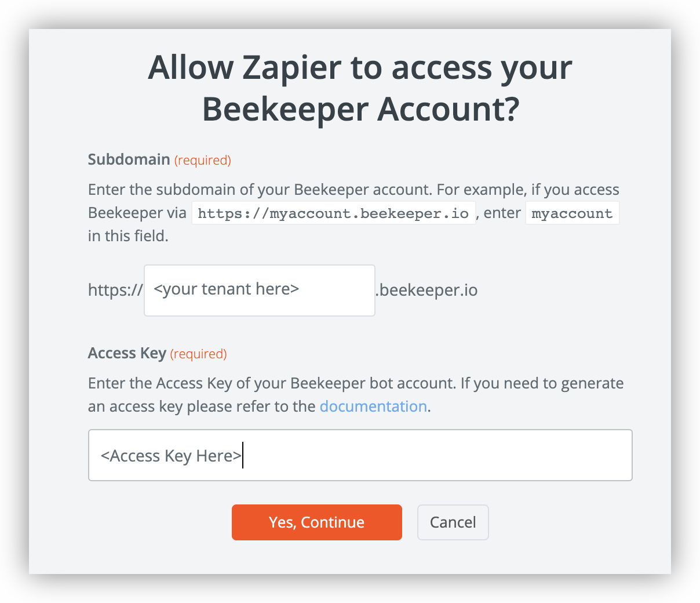Click the red '(required)' beside Access Key
This screenshot has width=700, height=603.
[199, 354]
